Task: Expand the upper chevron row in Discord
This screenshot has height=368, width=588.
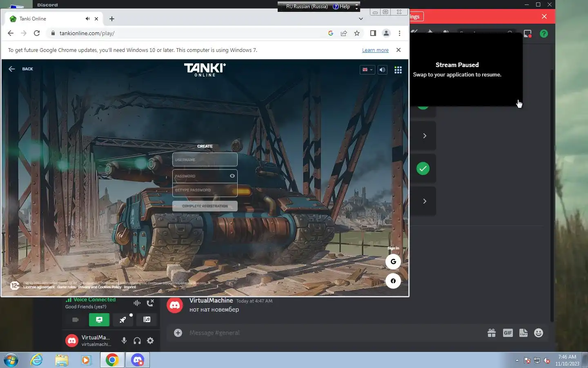Action: point(425,136)
